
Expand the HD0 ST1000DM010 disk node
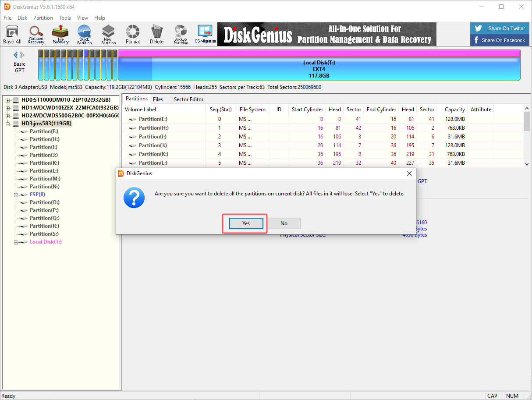(x=8, y=100)
